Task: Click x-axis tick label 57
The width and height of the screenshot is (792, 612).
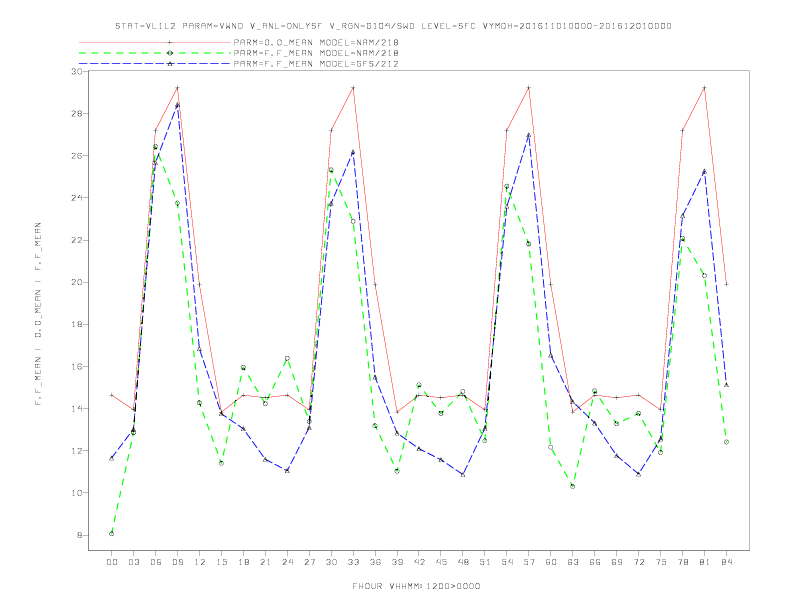Action: click(529, 562)
